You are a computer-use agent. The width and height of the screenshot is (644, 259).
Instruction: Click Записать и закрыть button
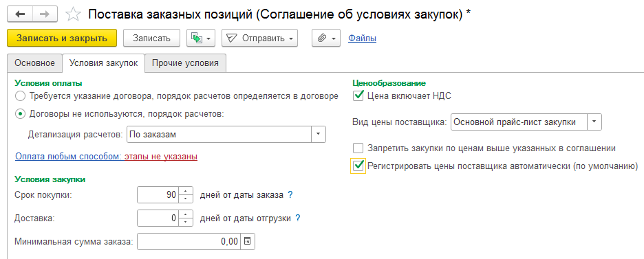[62, 38]
